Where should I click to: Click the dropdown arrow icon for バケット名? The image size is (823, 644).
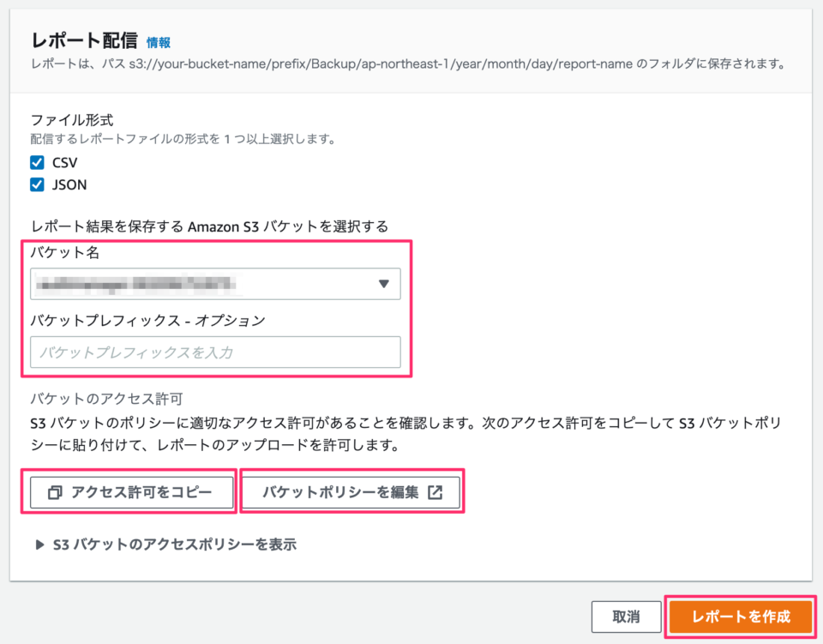pyautogui.click(x=383, y=284)
